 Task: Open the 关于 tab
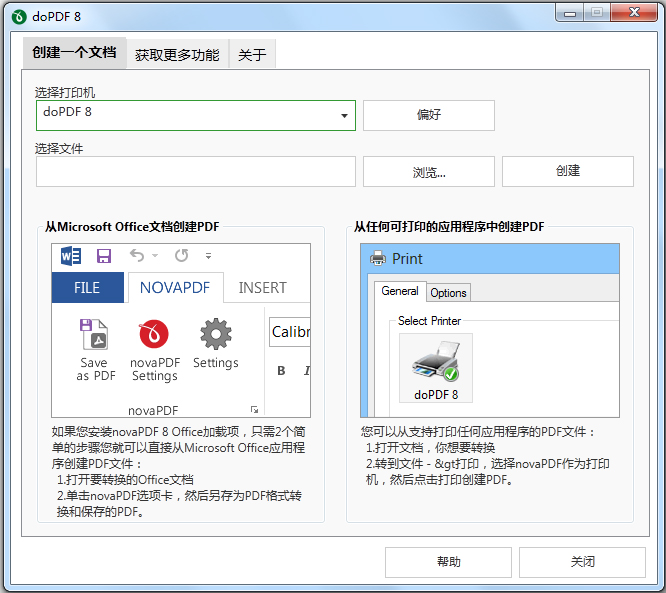[252, 54]
